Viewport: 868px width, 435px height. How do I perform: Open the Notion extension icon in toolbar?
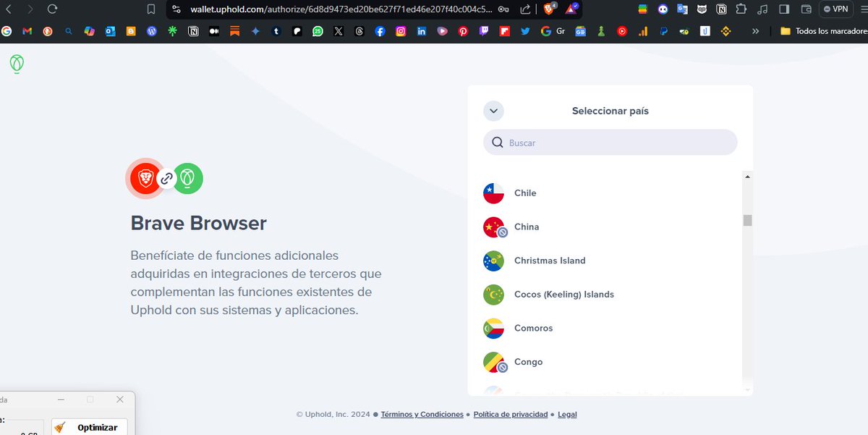[722, 9]
